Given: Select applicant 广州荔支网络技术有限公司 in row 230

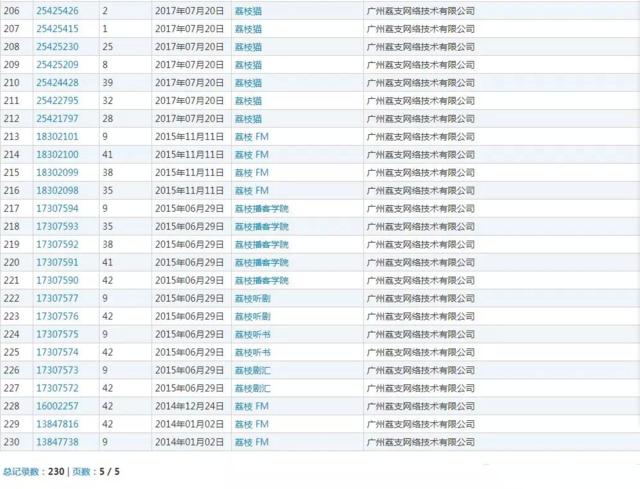Looking at the screenshot, I should coord(421,442).
